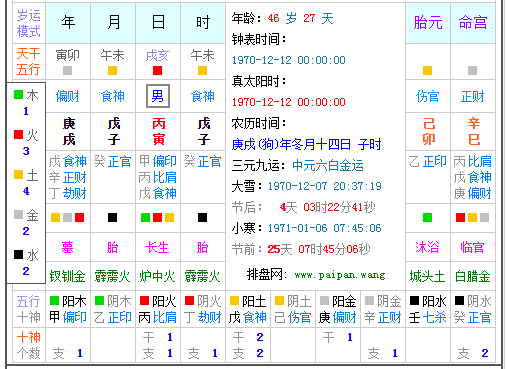The image size is (507, 369).
Task: Select the 庚戌 year pillar
Action: point(69,131)
